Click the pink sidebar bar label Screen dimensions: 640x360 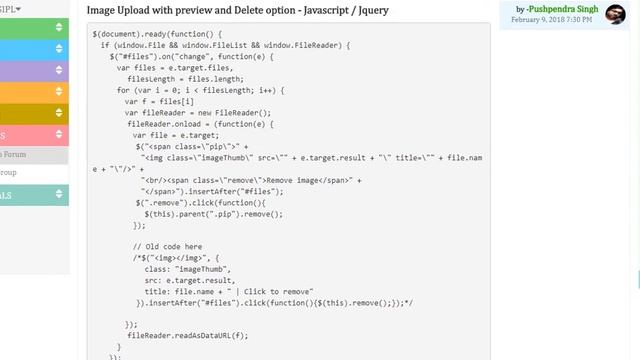[x=3, y=136]
